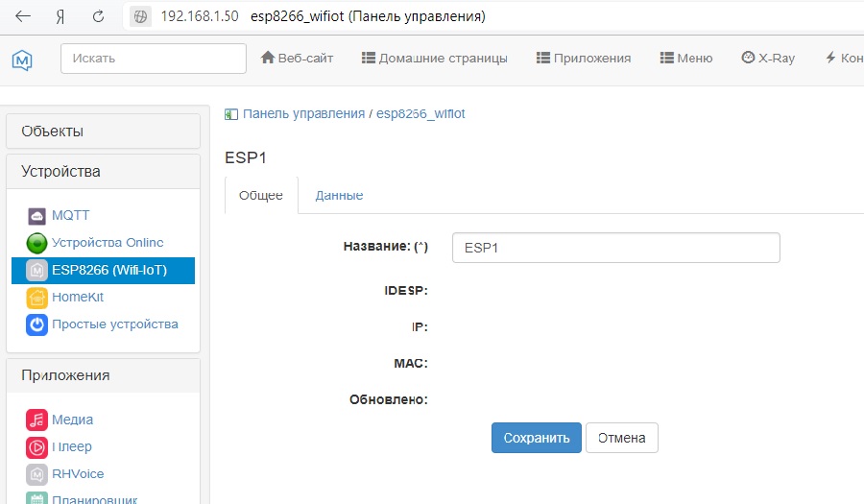This screenshot has width=864, height=504.
Task: Click the MajorDoMo logo icon
Action: coord(22,60)
